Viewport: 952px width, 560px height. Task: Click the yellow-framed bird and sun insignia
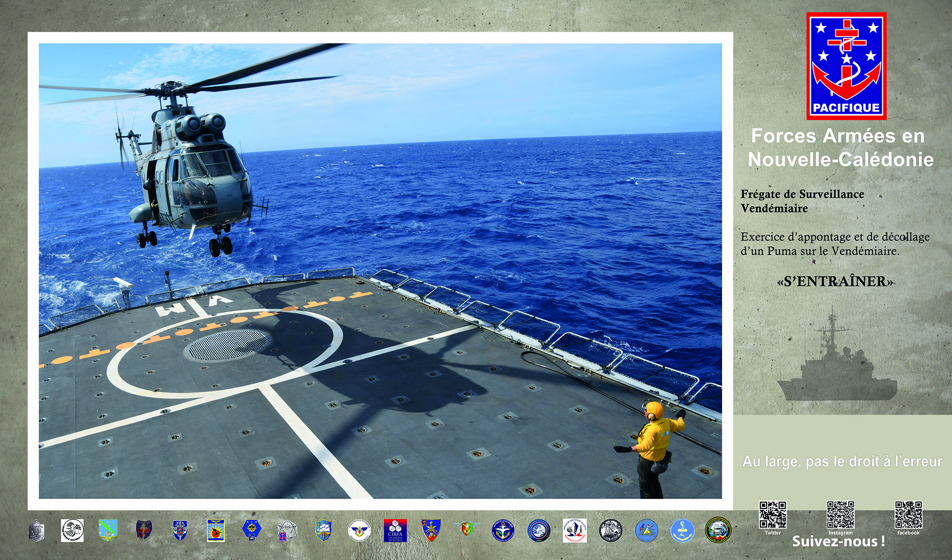pyautogui.click(x=216, y=530)
